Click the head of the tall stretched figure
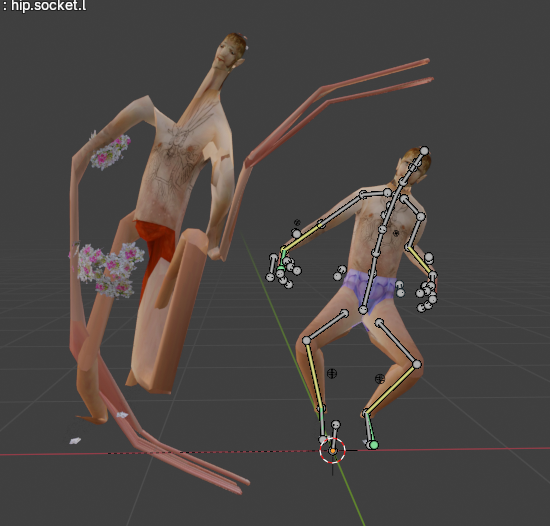This screenshot has height=526, width=550. click(x=230, y=52)
